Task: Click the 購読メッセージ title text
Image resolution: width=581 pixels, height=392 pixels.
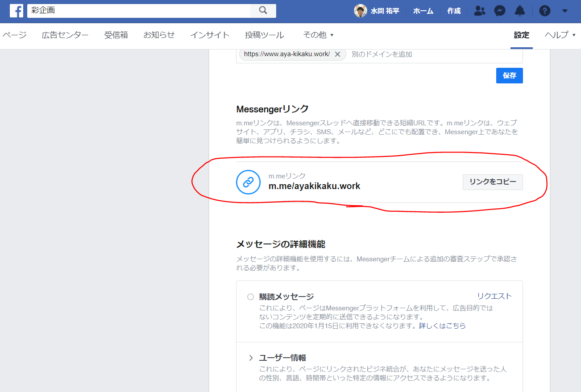Action: point(286,297)
